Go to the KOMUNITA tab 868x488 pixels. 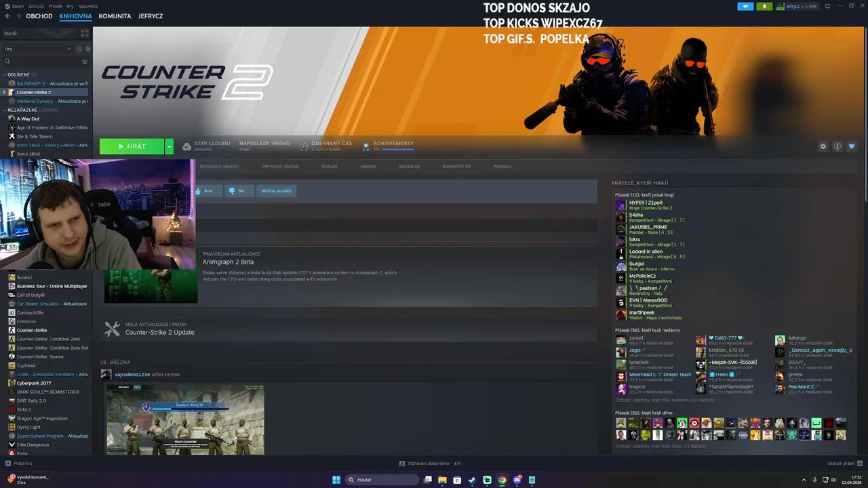(x=115, y=16)
